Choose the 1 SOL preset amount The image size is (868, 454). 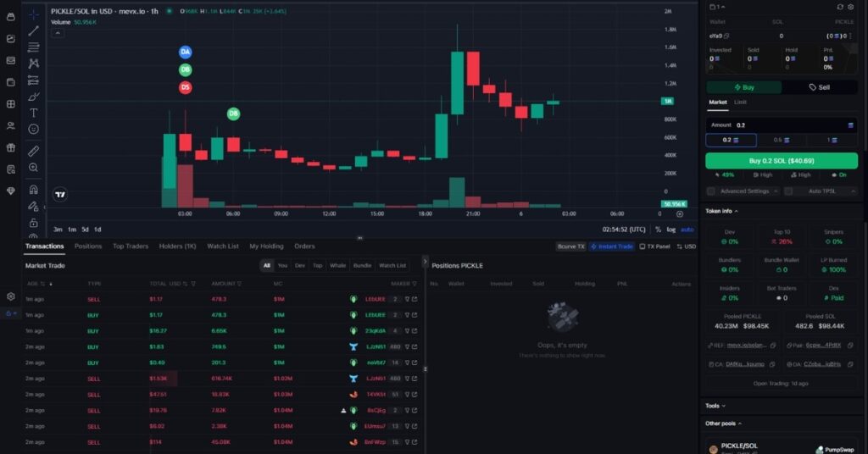click(832, 140)
